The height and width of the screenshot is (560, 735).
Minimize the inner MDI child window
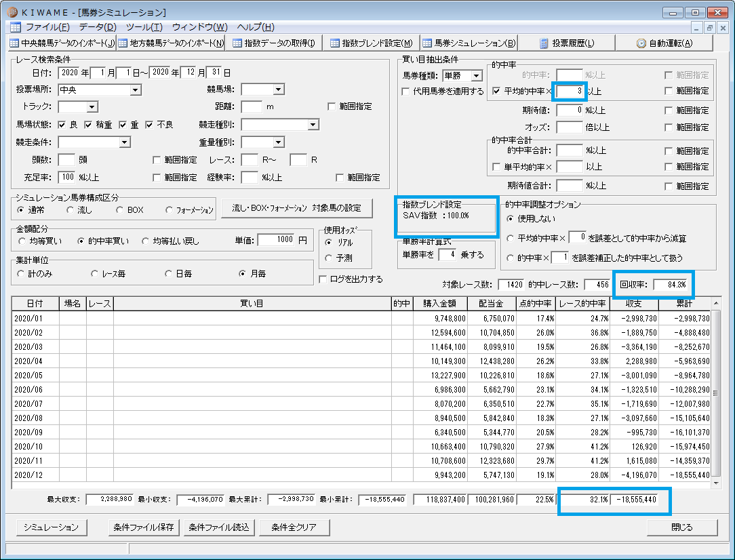(696, 28)
